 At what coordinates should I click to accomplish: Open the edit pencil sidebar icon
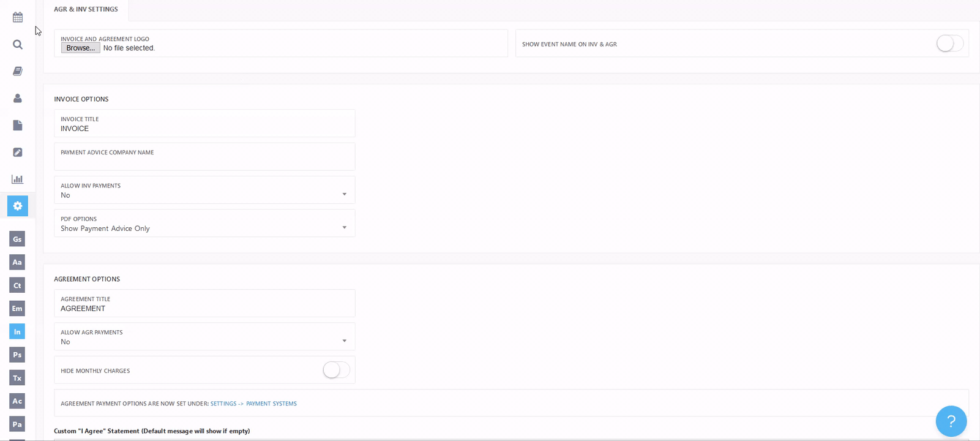point(18,152)
